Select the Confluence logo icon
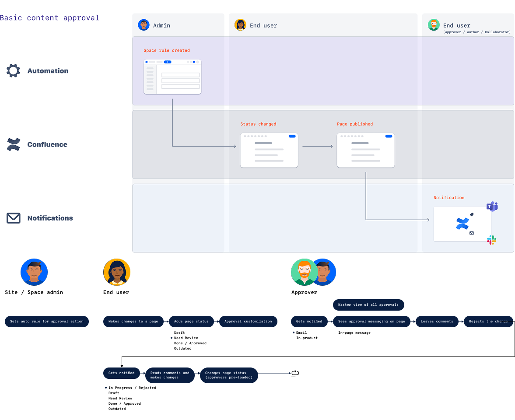515x420 pixels. [13, 144]
